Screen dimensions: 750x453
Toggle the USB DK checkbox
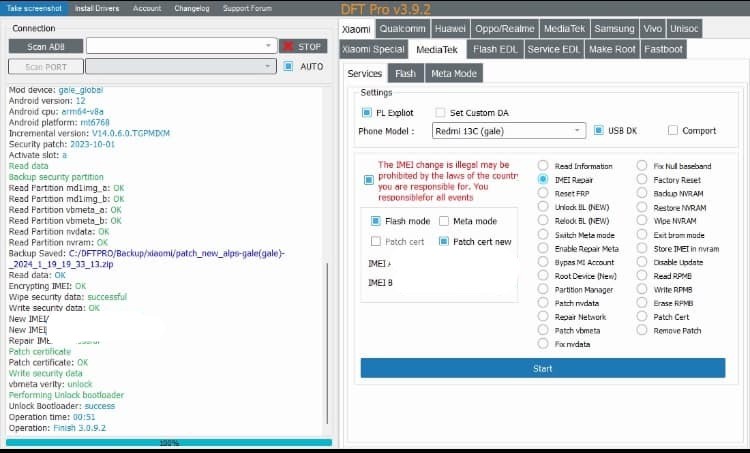[x=599, y=131]
